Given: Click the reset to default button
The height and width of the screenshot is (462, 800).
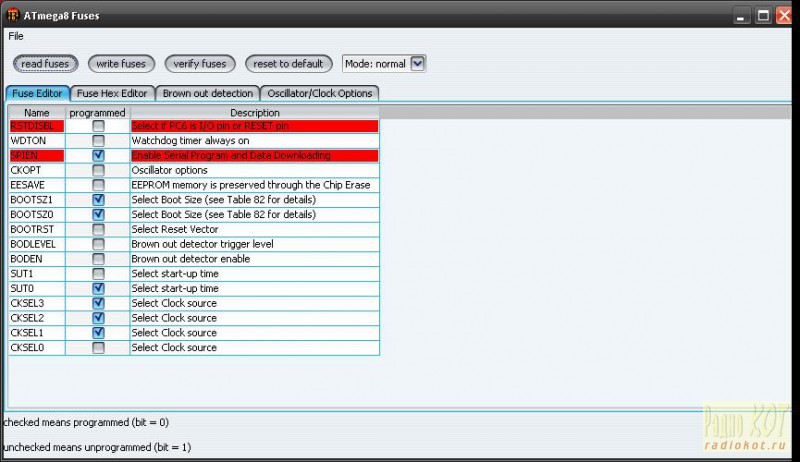Looking at the screenshot, I should (x=288, y=64).
